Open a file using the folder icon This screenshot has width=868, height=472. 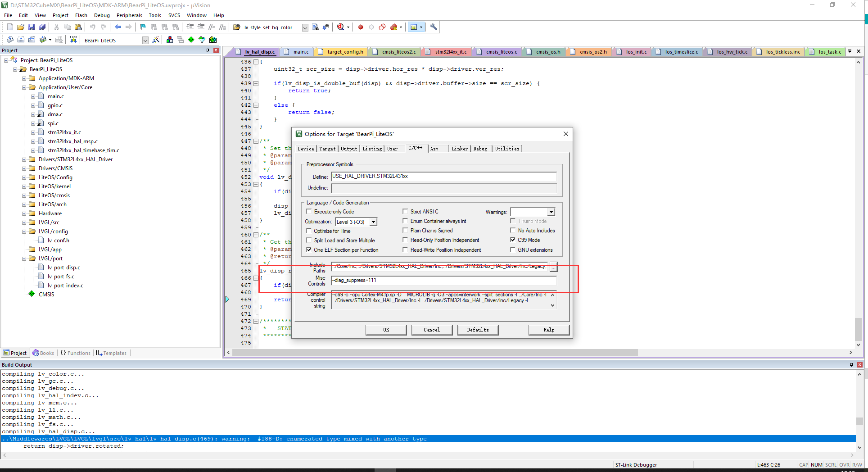[x=21, y=27]
